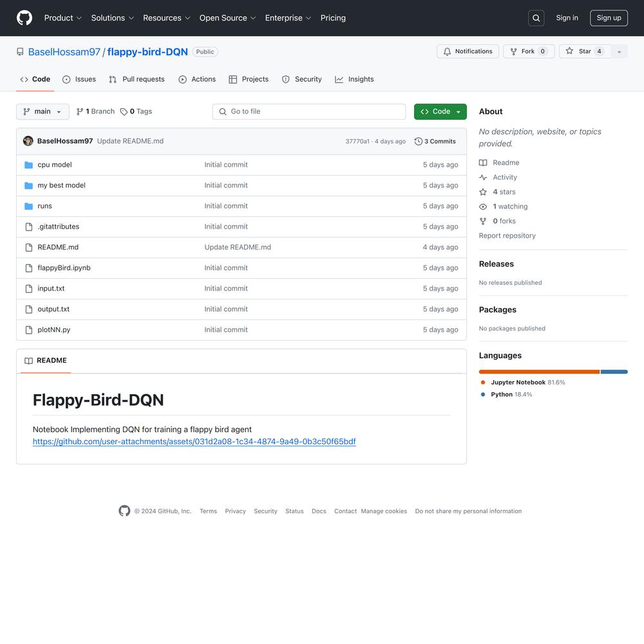Click the Python segment of the language bar
644x644 pixels.
614,372
